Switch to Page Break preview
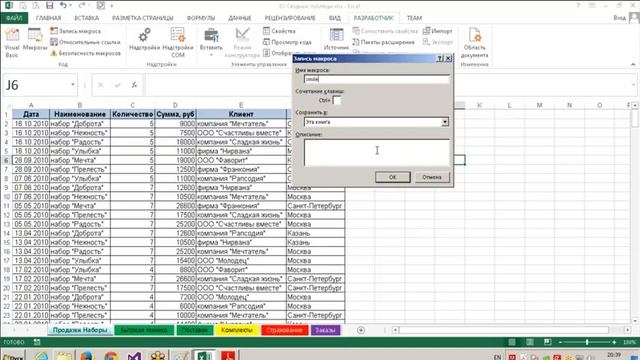The height and width of the screenshot is (360, 640). coord(547,342)
